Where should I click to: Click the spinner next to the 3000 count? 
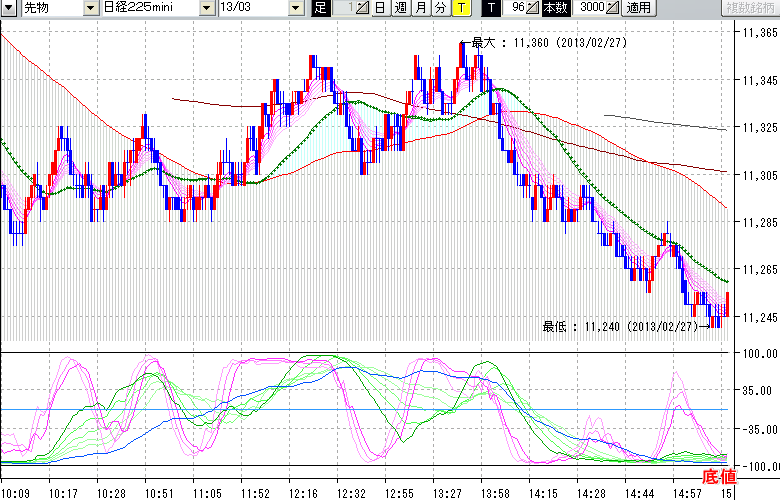point(613,8)
